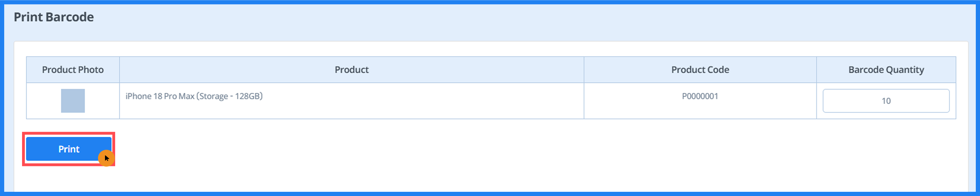Click the word Code in third header

tap(719, 70)
